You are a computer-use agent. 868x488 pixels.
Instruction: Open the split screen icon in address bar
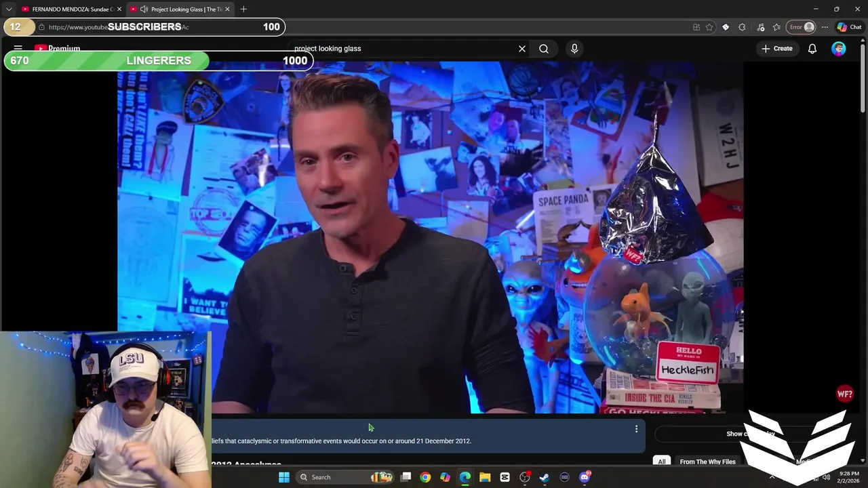pos(696,27)
